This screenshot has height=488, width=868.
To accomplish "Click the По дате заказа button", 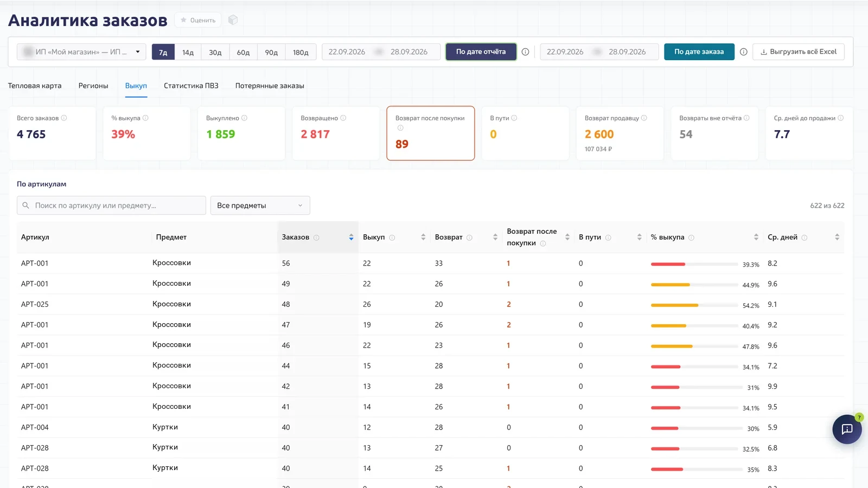I will [699, 52].
